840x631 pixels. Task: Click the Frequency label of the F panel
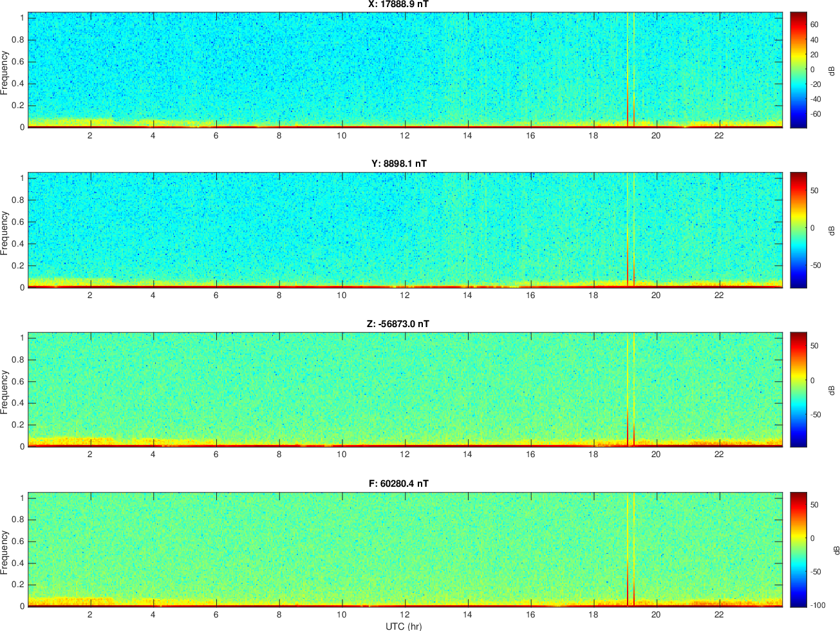5,552
